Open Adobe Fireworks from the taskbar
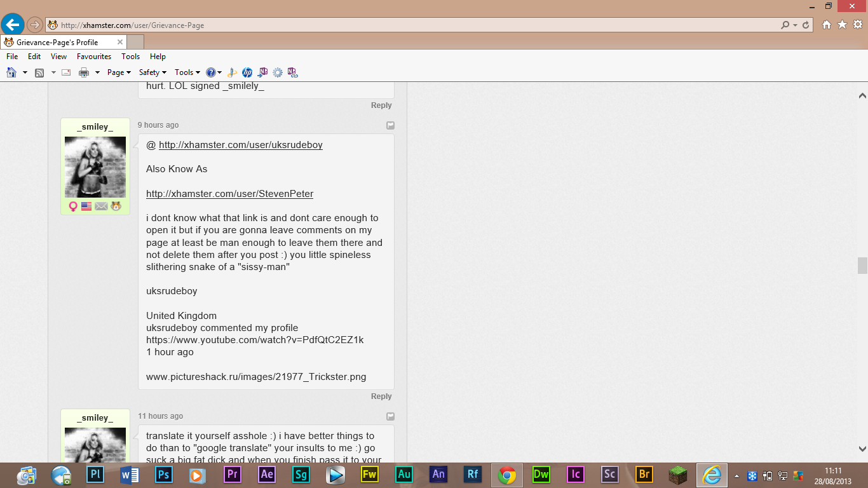The width and height of the screenshot is (868, 488). [370, 475]
